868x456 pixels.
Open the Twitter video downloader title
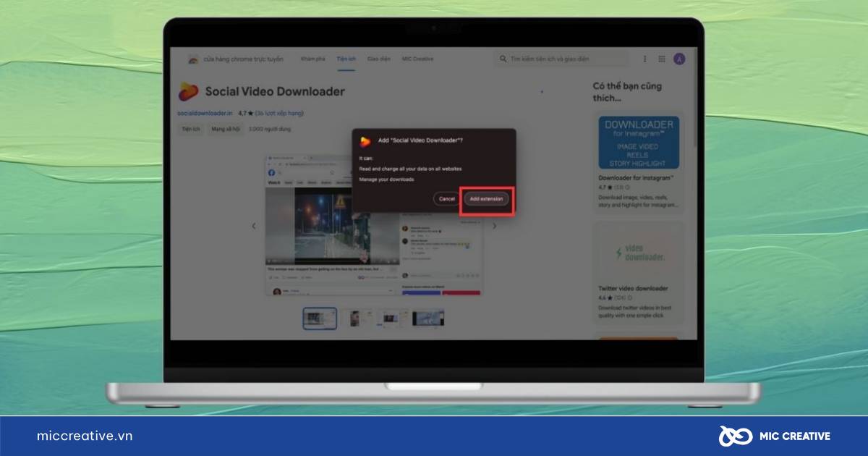point(633,288)
